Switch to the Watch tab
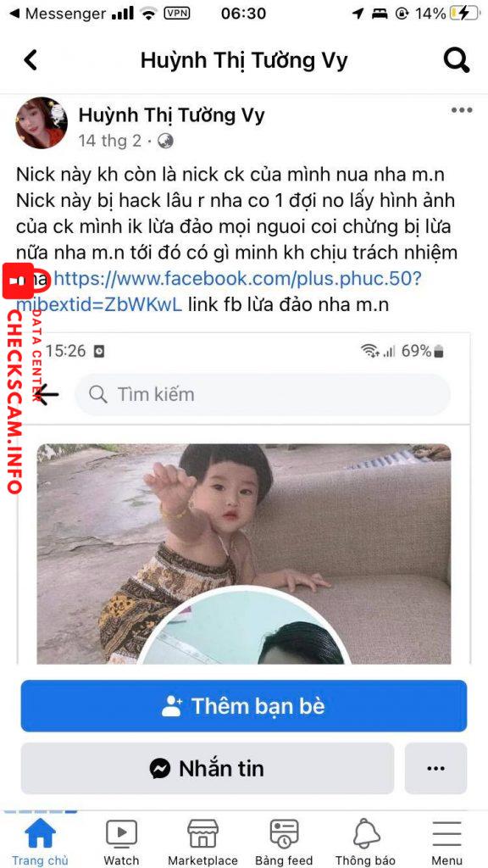The height and width of the screenshot is (868, 488). coord(121,842)
